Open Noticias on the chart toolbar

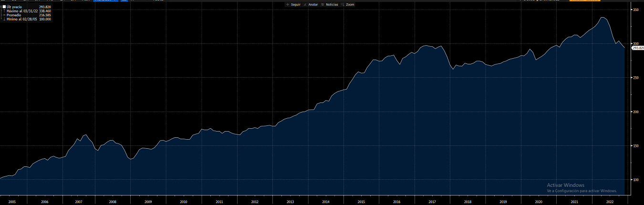click(x=330, y=4)
